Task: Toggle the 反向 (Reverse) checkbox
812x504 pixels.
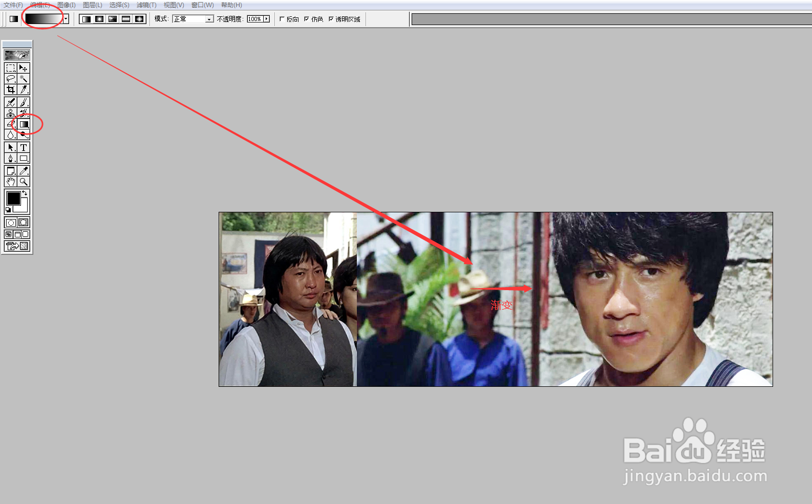Action: (x=282, y=19)
